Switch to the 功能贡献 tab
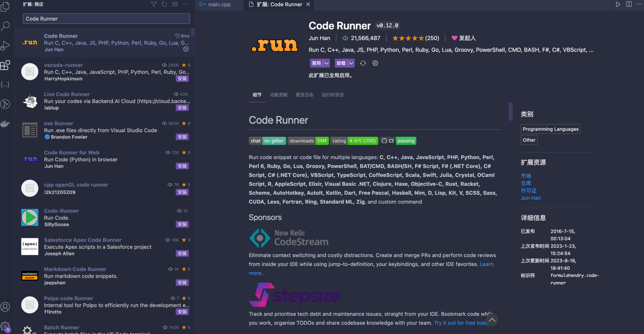Viewport: 644px width, 334px height. point(279,95)
